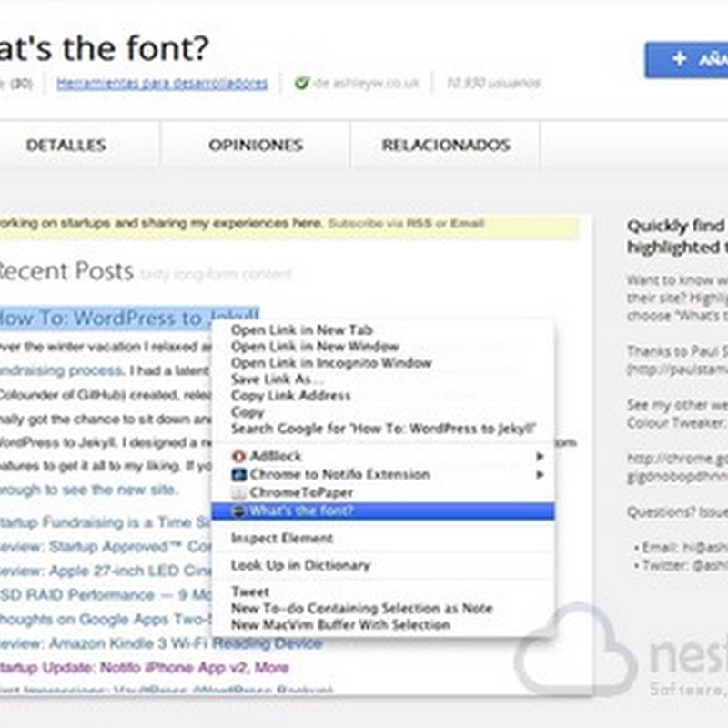Select the What's the font? menu item
Viewport: 728px width, 728px height.
382,511
